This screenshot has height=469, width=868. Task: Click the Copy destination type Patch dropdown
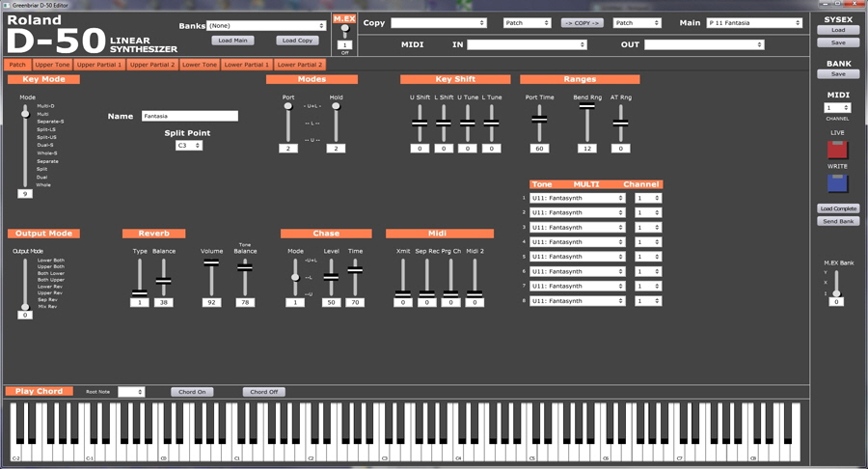tap(637, 23)
